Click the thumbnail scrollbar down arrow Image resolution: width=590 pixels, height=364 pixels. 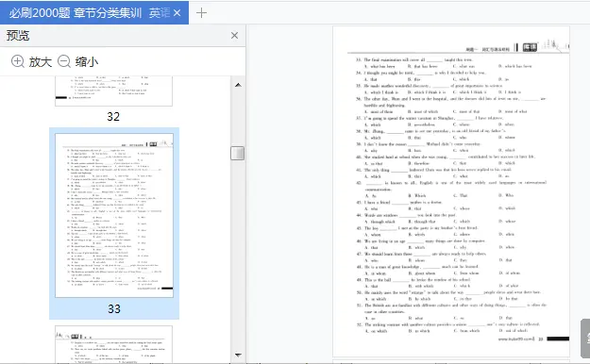click(x=238, y=355)
